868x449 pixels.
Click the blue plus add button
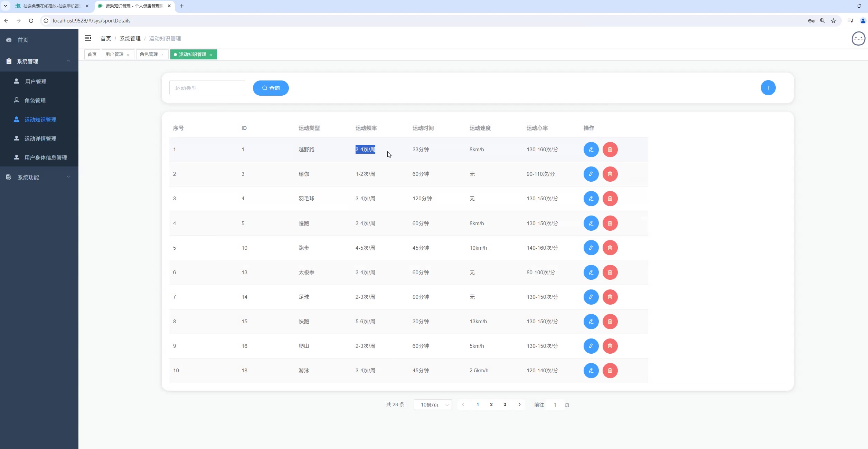(x=768, y=88)
